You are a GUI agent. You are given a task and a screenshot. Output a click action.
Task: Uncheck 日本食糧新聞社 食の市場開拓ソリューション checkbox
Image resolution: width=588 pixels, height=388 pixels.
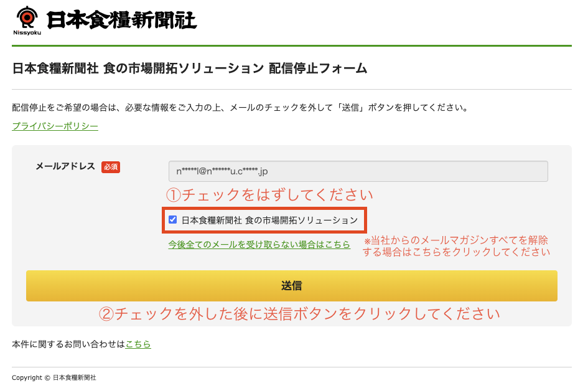(x=172, y=219)
